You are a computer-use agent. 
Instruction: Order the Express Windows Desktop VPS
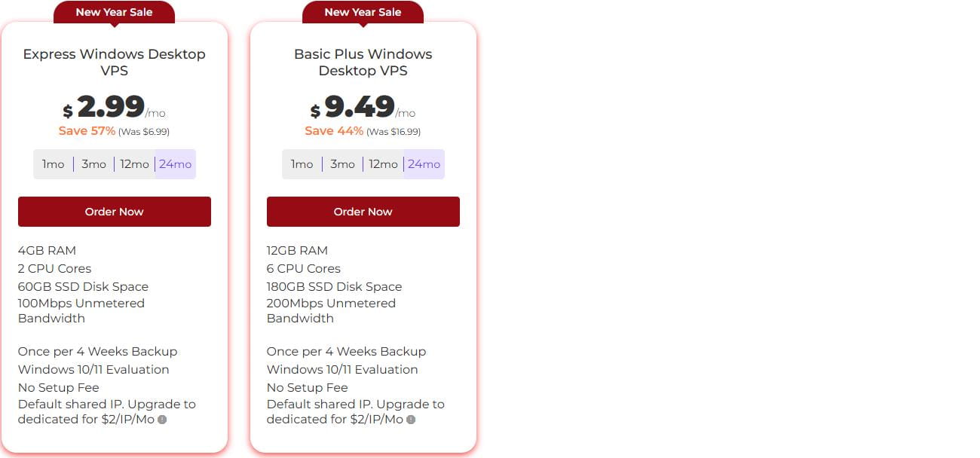pos(115,212)
